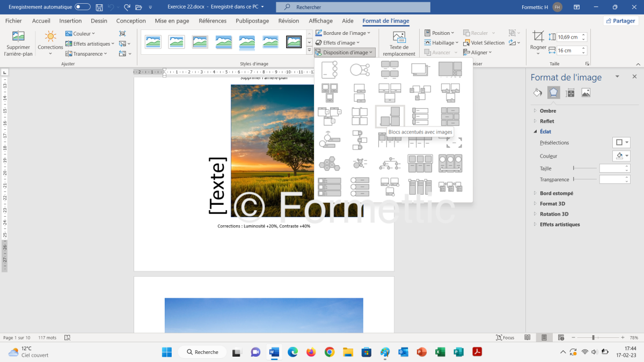Open Firefox from the taskbar
This screenshot has height=362, width=644.
311,352
